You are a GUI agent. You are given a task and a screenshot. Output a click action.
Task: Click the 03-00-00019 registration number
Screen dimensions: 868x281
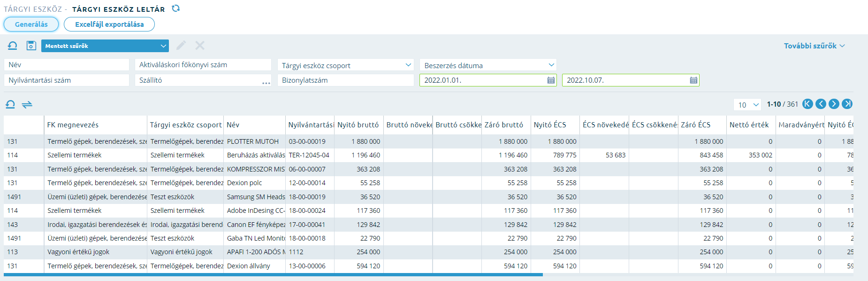click(x=310, y=141)
